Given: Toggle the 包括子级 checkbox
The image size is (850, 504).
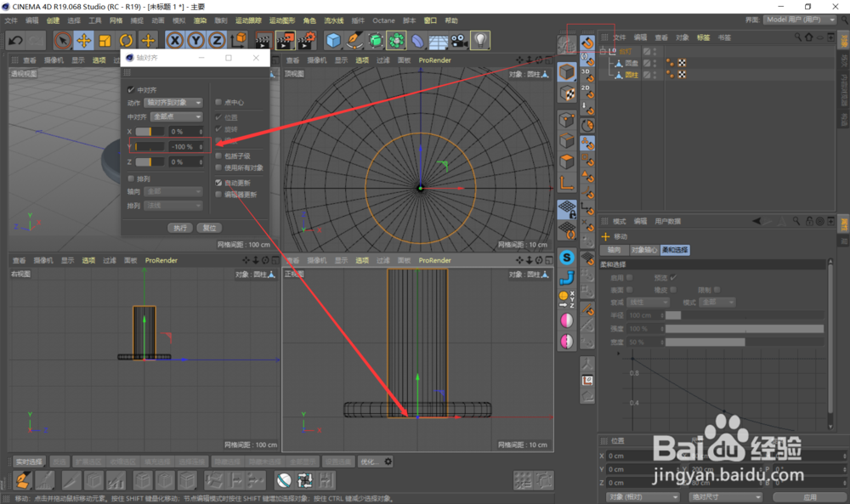Looking at the screenshot, I should pos(218,156).
